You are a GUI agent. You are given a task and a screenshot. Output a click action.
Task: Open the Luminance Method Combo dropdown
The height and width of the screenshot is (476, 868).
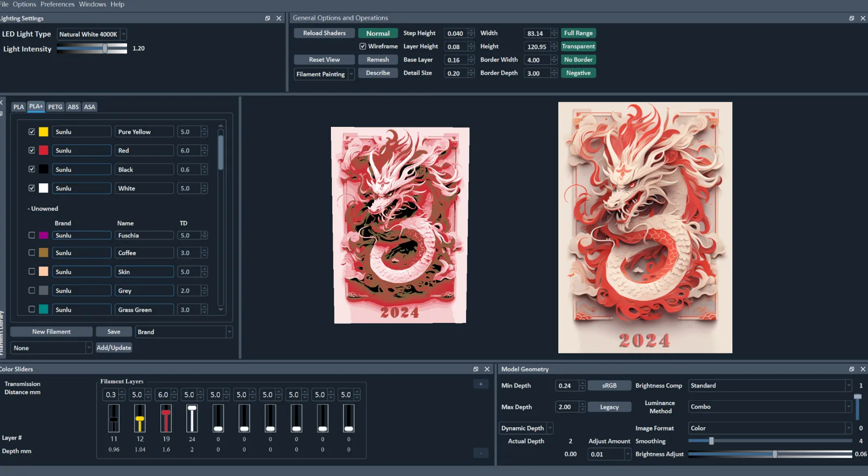770,407
